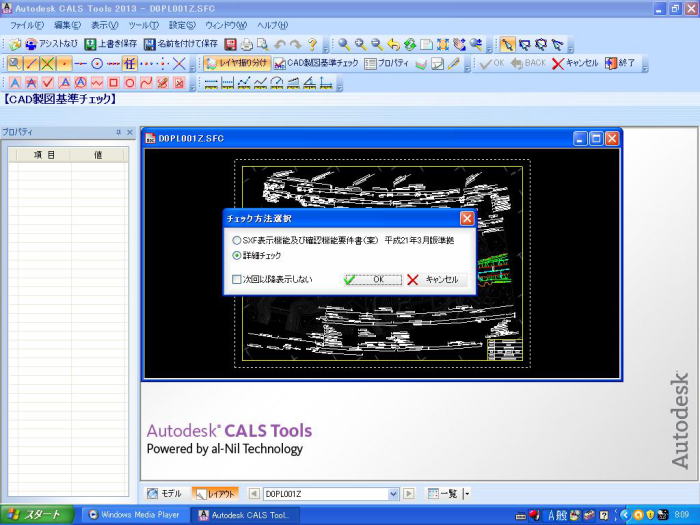The width and height of the screenshot is (700, 525).
Task: Click the yellow previous view arrow icon
Action: click(x=393, y=44)
